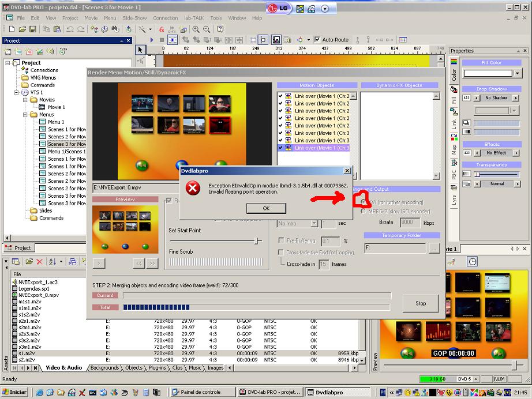Click the Temporary Folder path field
Screen dimensions: 532x399
(x=395, y=248)
